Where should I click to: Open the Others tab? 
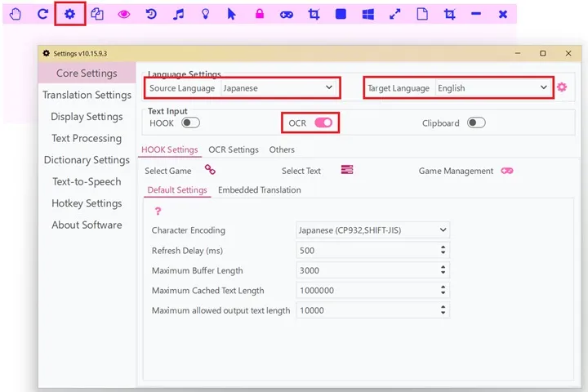282,149
